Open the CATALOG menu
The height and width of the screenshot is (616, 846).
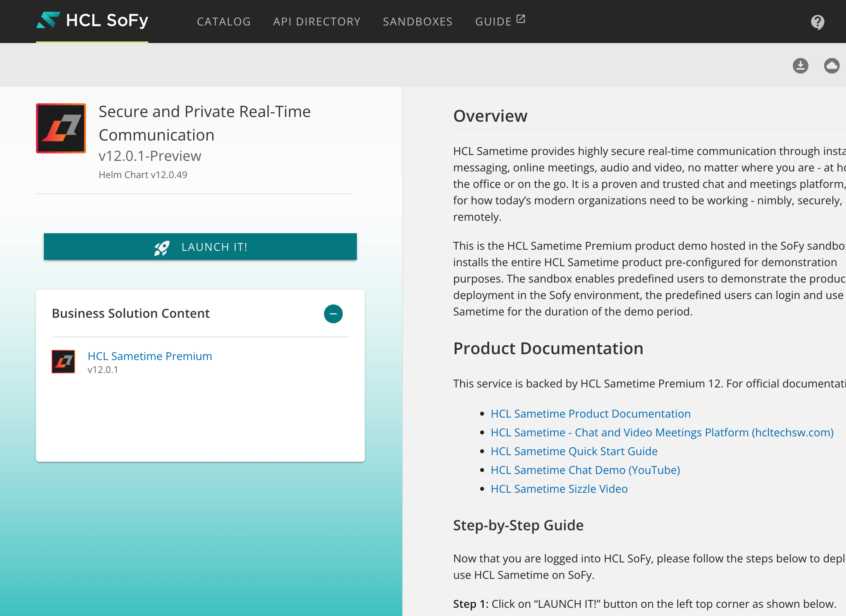click(x=224, y=22)
